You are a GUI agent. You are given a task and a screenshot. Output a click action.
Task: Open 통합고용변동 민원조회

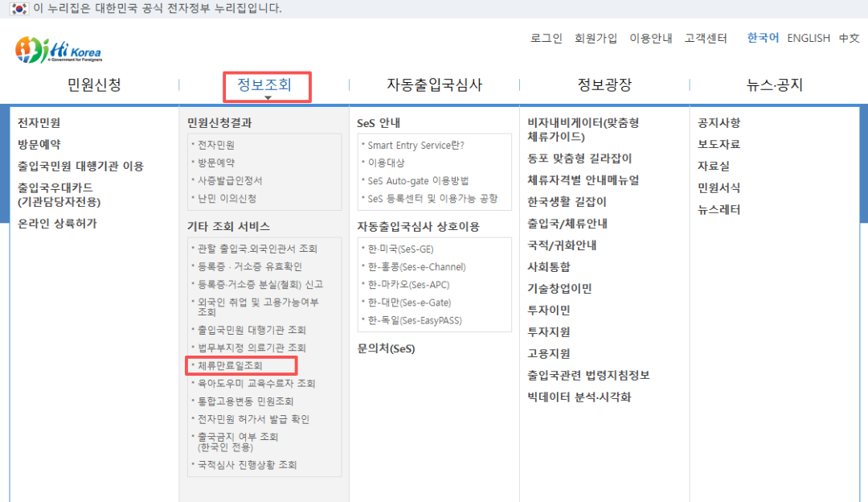coord(245,401)
